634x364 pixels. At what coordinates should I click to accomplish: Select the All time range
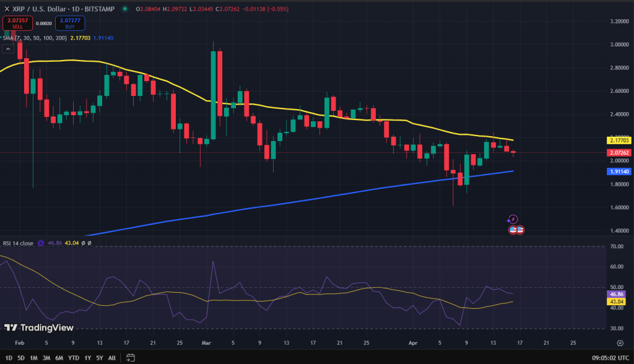click(x=111, y=358)
